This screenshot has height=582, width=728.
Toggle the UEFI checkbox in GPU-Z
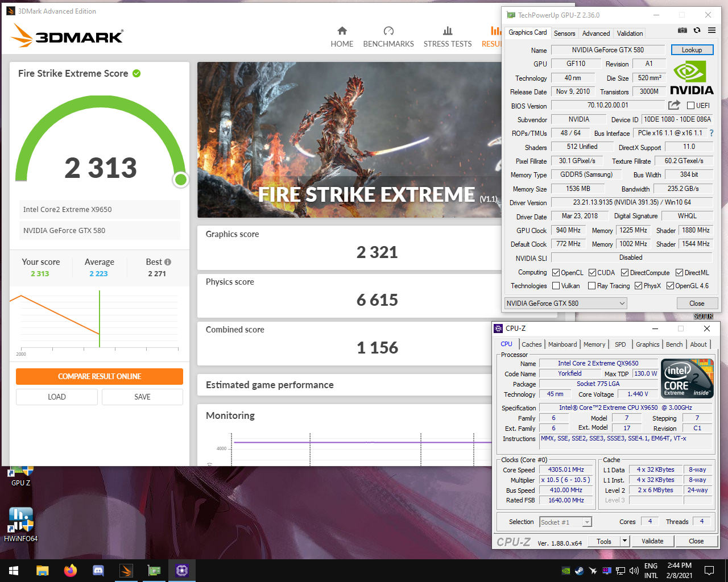click(x=690, y=106)
